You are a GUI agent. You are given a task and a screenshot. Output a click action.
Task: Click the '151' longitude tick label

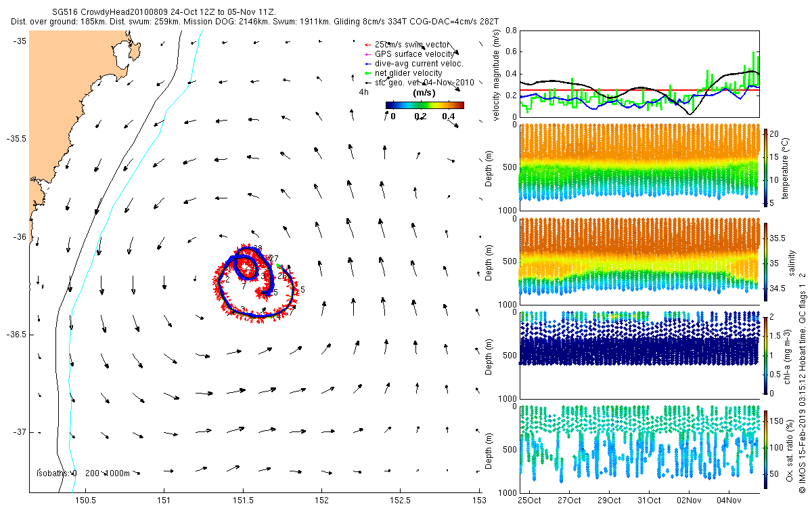coord(163,500)
